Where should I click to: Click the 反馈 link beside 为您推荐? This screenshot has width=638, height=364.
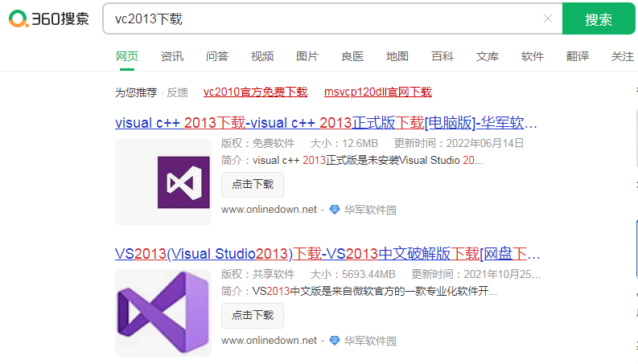click(178, 92)
